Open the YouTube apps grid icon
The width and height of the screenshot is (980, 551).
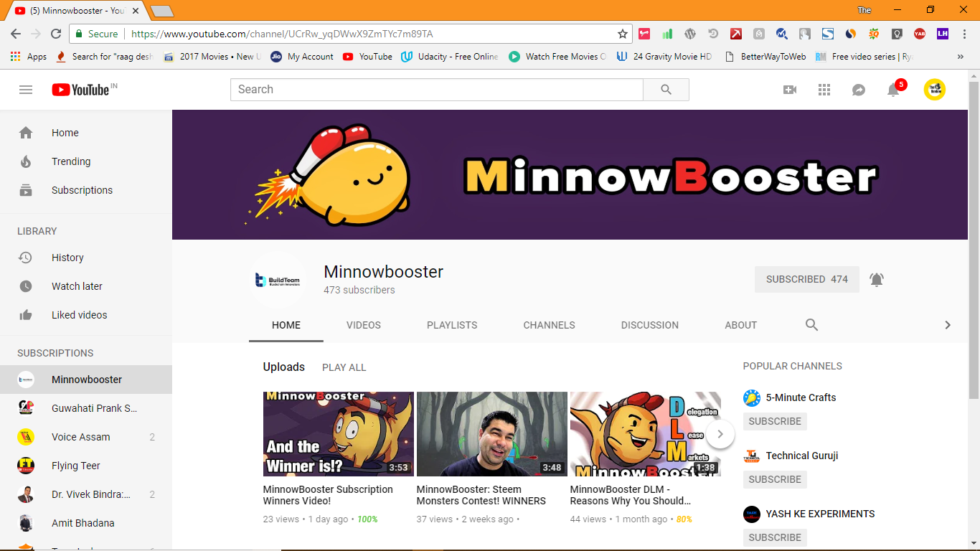824,90
